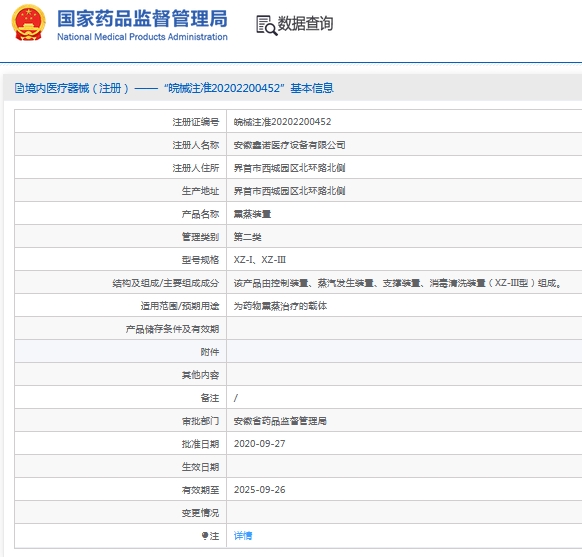Click the 数据查询 heading text
Screen dimensions: 582x557
click(305, 24)
